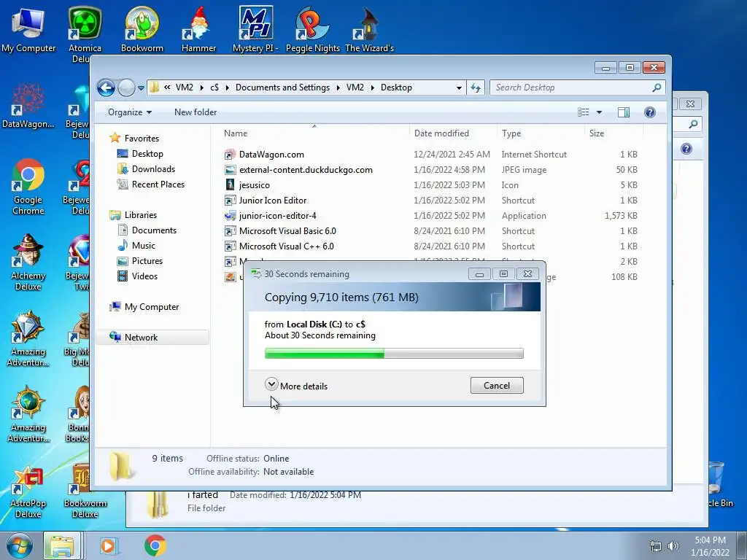Open Explorer help with the question mark icon
Viewport: 747px width, 560px height.
tap(649, 112)
